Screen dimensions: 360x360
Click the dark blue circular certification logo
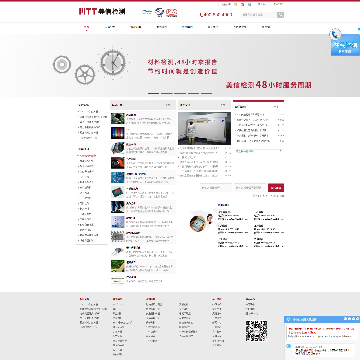(160, 13)
